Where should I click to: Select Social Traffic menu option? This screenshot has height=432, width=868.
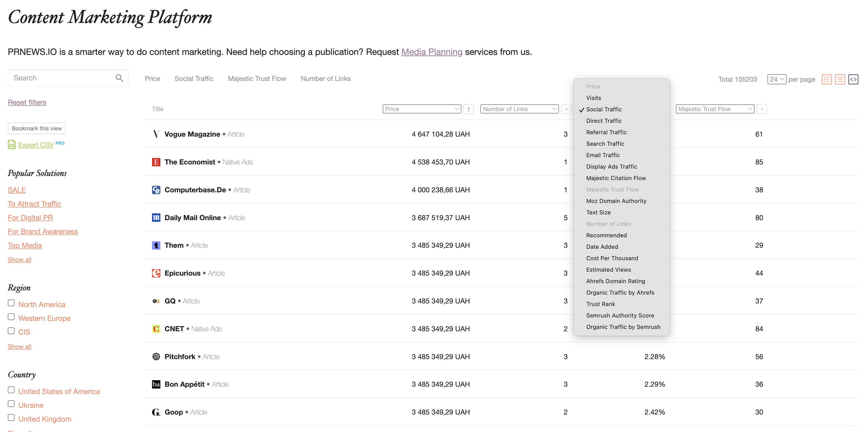click(621, 109)
